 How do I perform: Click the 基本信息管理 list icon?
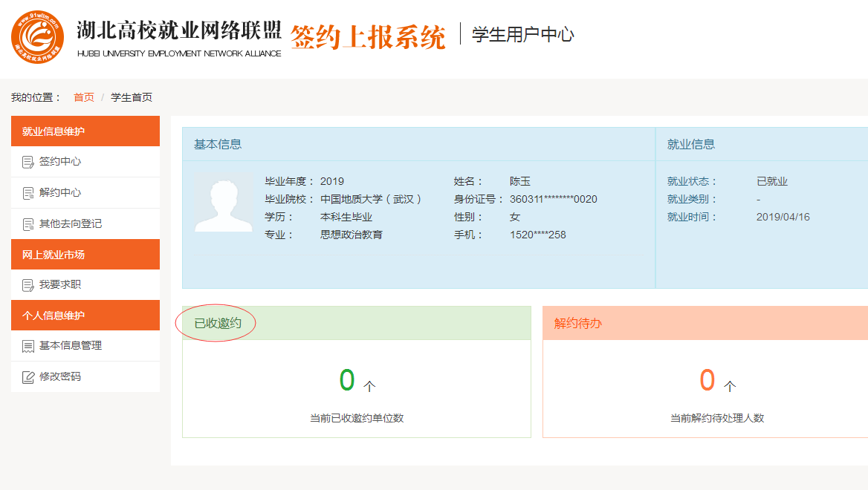click(x=28, y=346)
